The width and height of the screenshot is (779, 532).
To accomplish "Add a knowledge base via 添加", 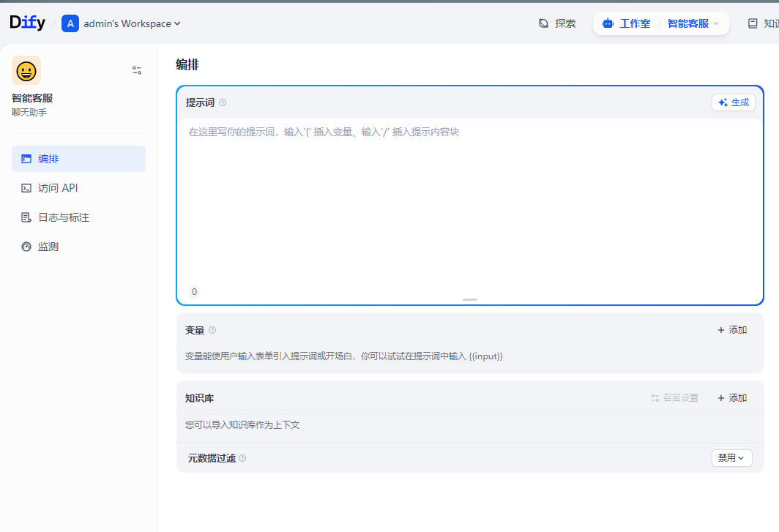I will (x=731, y=398).
